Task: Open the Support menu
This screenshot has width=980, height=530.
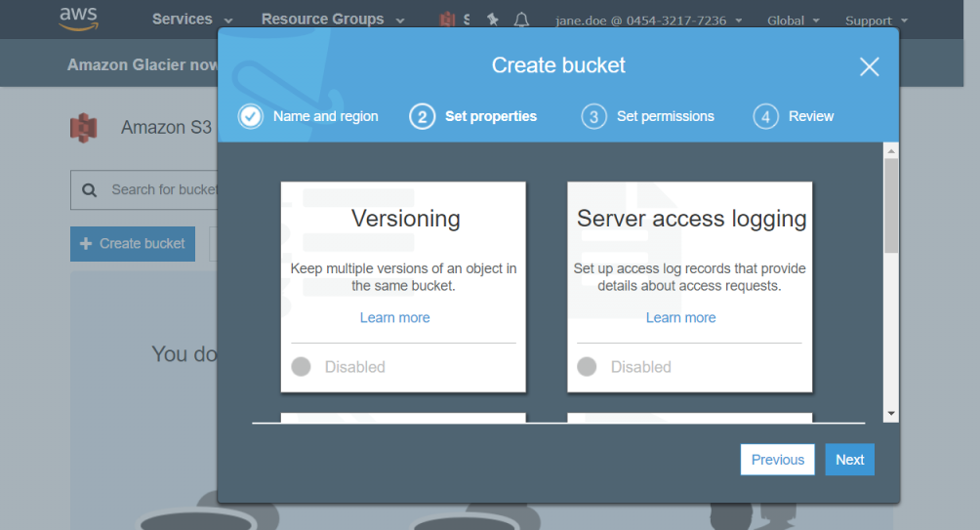Action: point(877,20)
